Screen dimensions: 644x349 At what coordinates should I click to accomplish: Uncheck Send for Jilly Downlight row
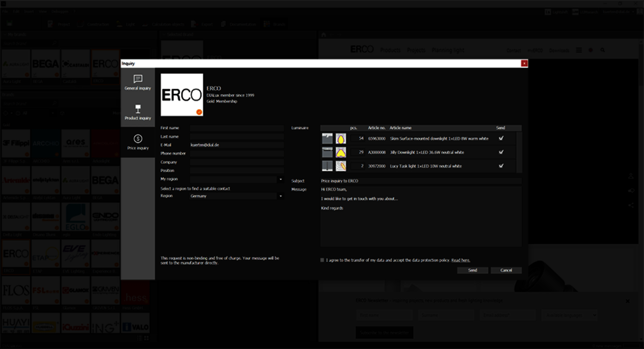pos(501,152)
